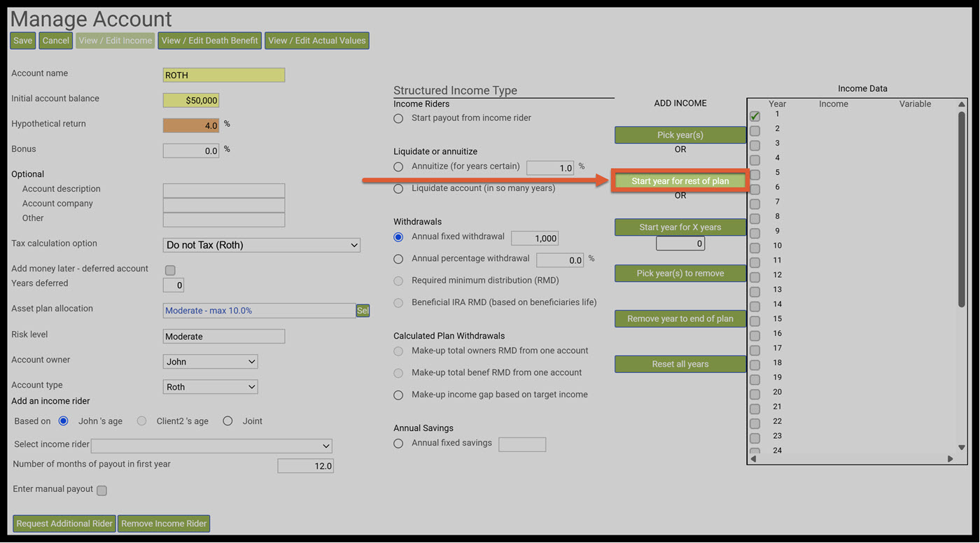Image resolution: width=980 pixels, height=543 pixels.
Task: Click the Remove Income Rider button
Action: pos(164,523)
